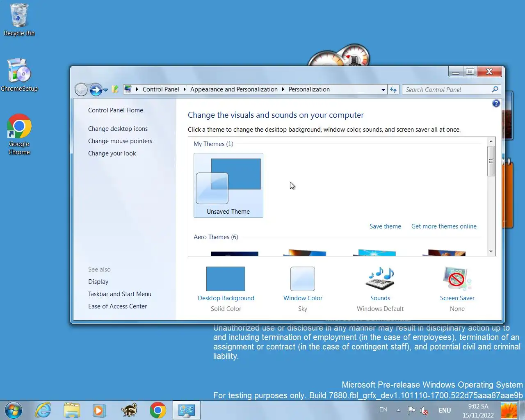This screenshot has width=525, height=420.
Task: Open the Display link
Action: click(98, 282)
